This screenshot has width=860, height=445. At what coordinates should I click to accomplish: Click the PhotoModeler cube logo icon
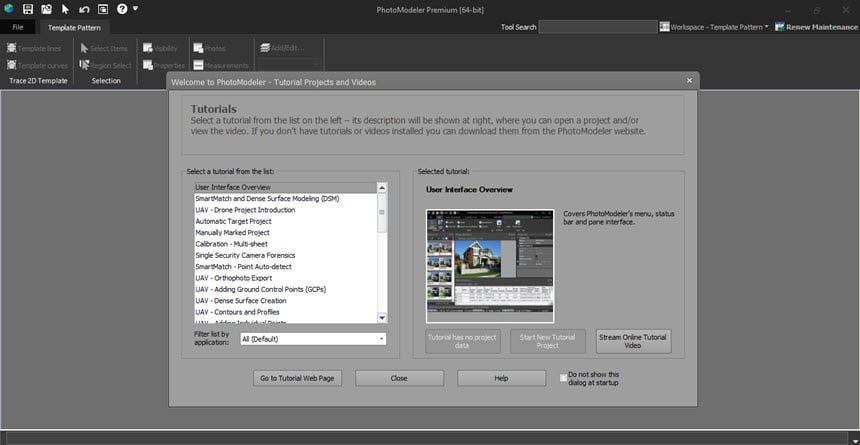click(9, 9)
